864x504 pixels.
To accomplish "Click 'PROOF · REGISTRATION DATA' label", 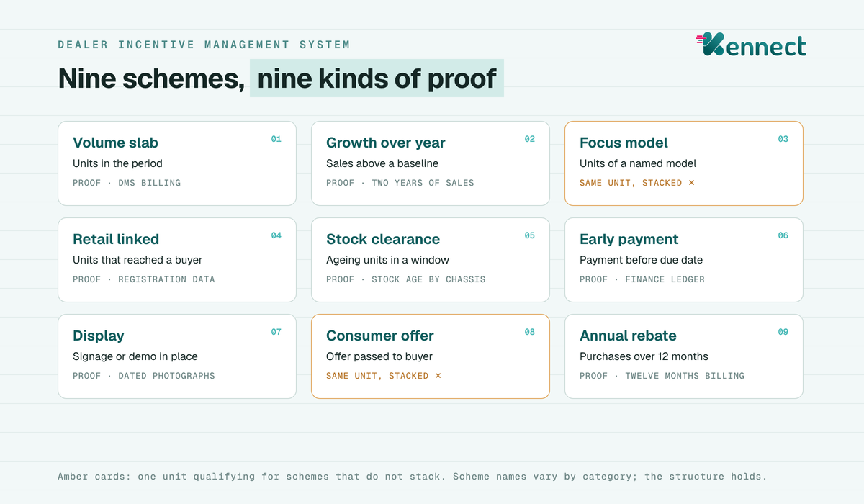I will coord(144,279).
